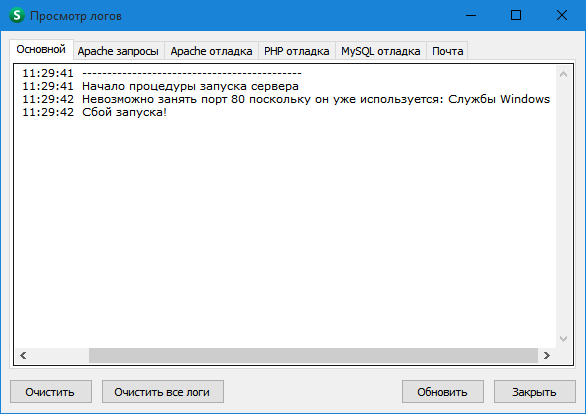
Task: Click the horizontal scrollbar thumb
Action: pos(313,355)
